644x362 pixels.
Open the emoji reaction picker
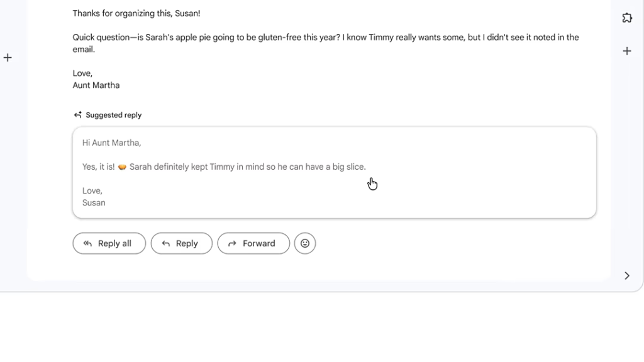305,243
